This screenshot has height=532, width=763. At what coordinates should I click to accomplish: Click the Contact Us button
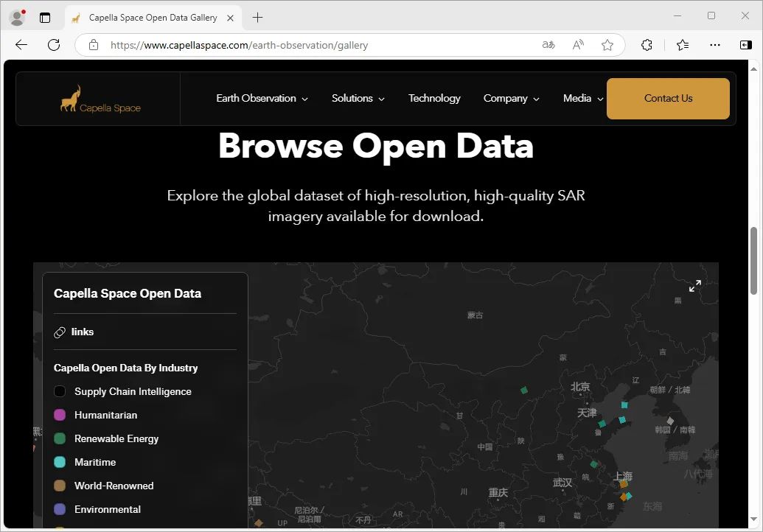[668, 98]
